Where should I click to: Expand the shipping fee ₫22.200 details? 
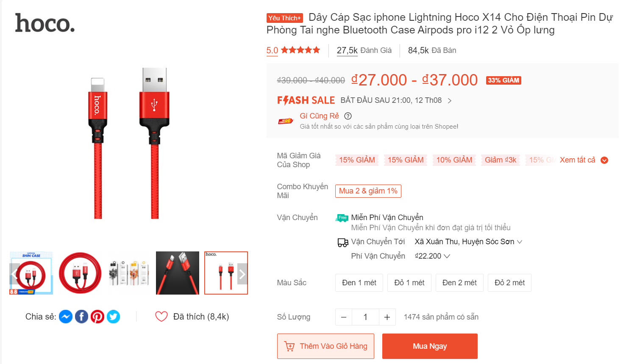432,256
